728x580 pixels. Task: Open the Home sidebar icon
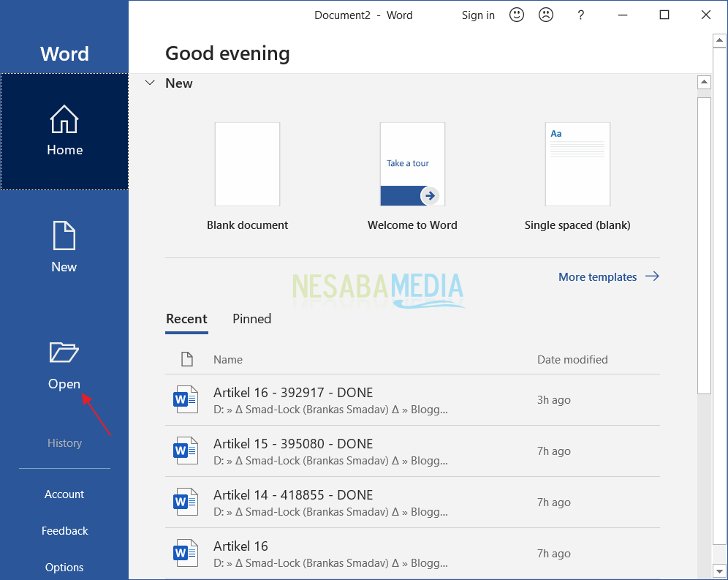[64, 119]
